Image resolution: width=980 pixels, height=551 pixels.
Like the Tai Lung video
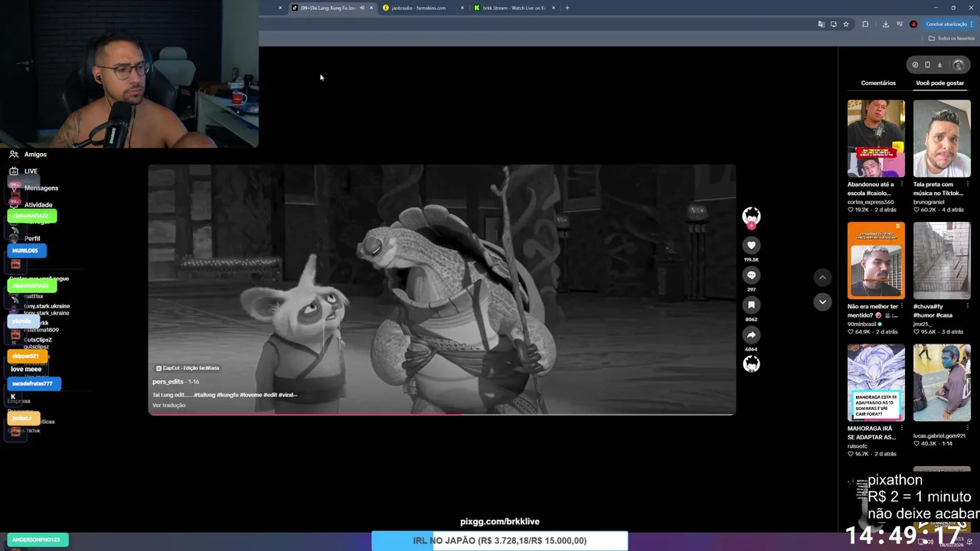751,245
